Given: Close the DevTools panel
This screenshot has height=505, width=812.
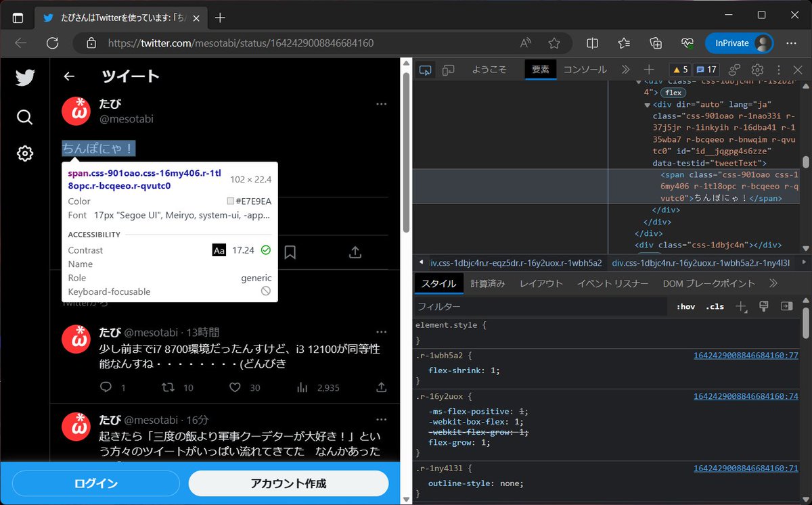Looking at the screenshot, I should 799,70.
